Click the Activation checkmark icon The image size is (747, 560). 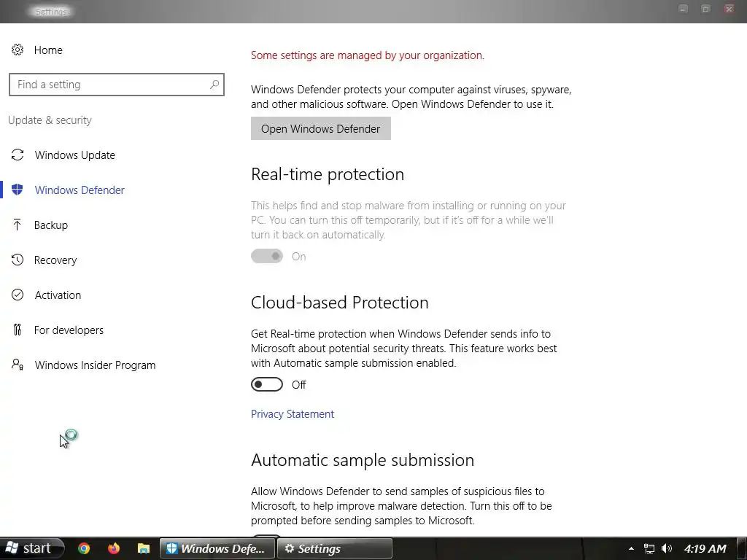pos(18,295)
